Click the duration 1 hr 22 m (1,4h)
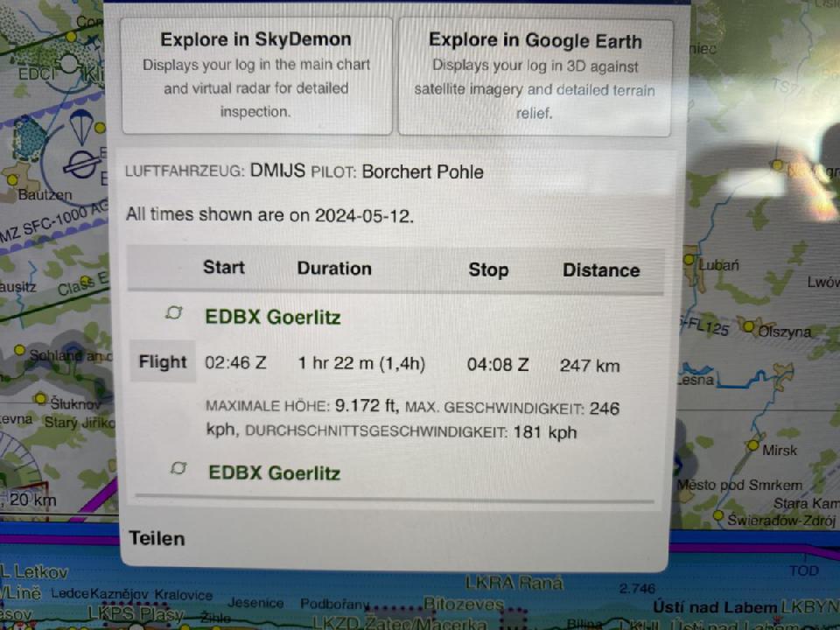Viewport: 840px width, 630px height. tap(361, 364)
